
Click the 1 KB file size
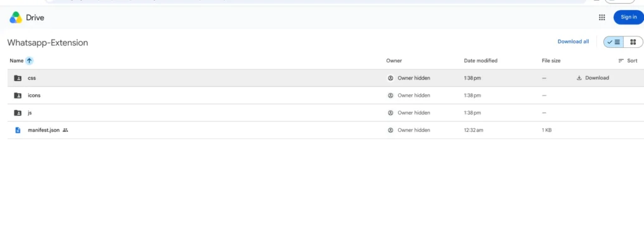pyautogui.click(x=547, y=130)
